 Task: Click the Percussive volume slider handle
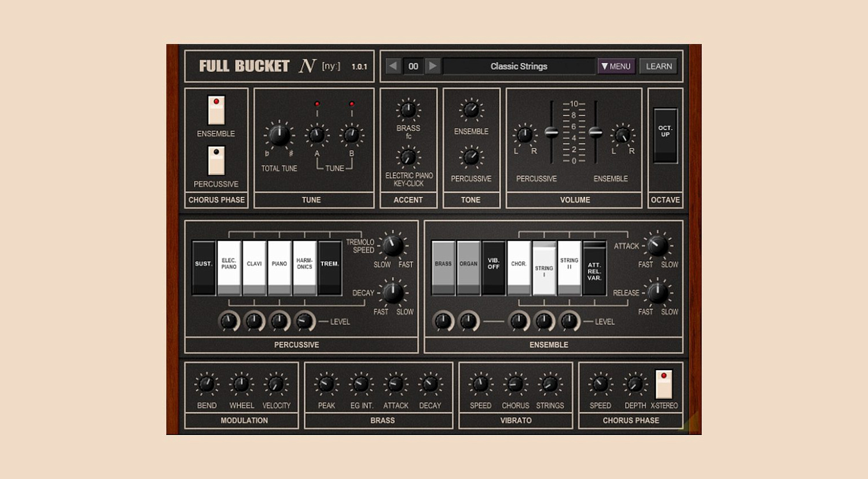(552, 132)
